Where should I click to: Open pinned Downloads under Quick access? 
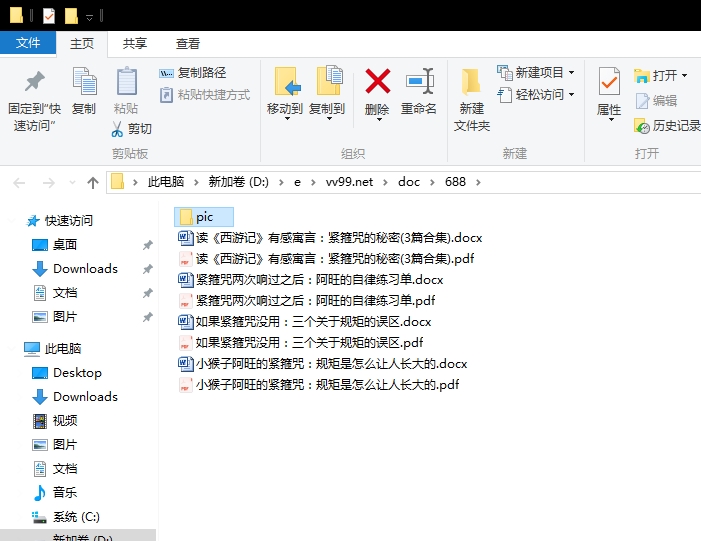point(75,269)
